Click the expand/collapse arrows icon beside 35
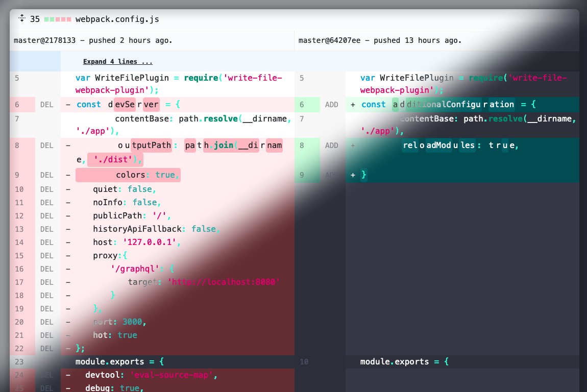Image resolution: width=587 pixels, height=392 pixels. [22, 18]
